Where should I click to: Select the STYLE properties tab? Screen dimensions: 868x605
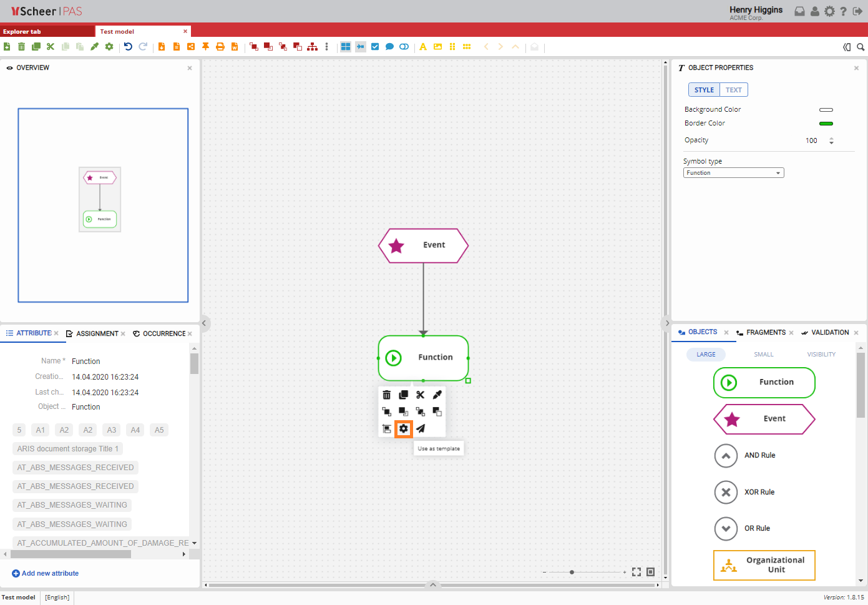click(704, 90)
